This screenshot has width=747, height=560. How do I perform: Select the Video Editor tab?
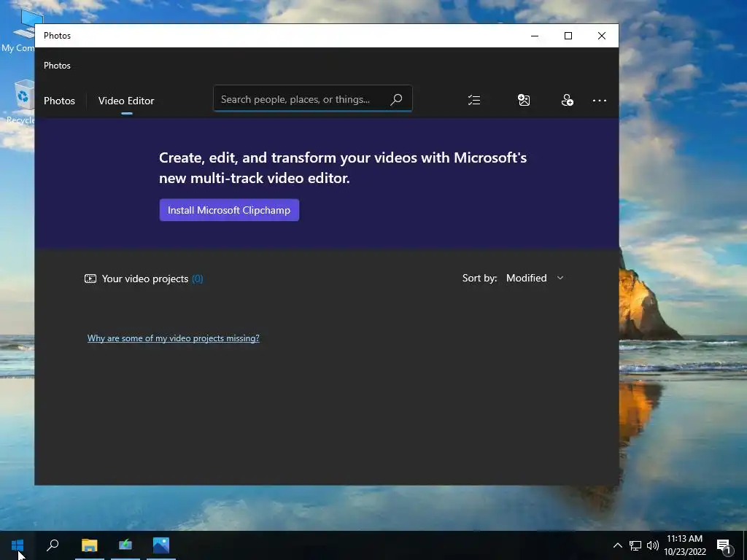[126, 101]
